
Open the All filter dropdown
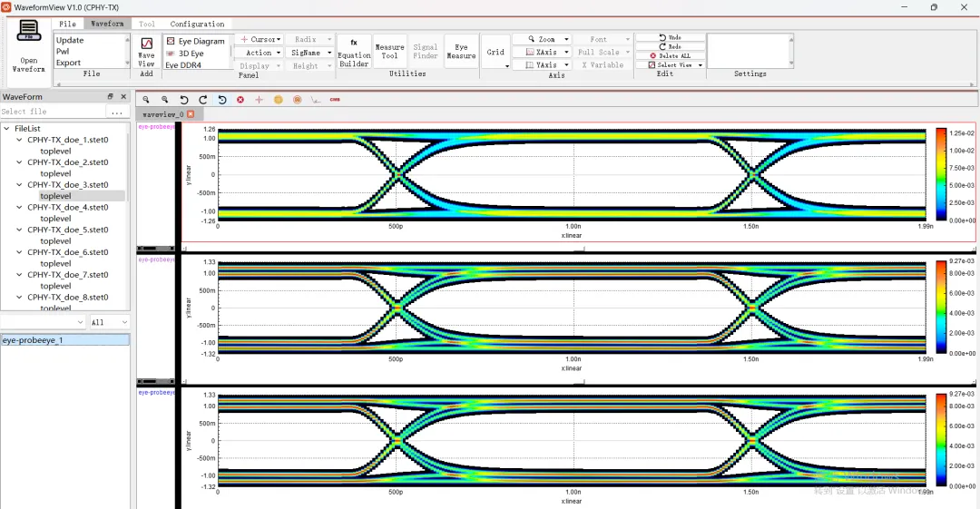coord(110,322)
